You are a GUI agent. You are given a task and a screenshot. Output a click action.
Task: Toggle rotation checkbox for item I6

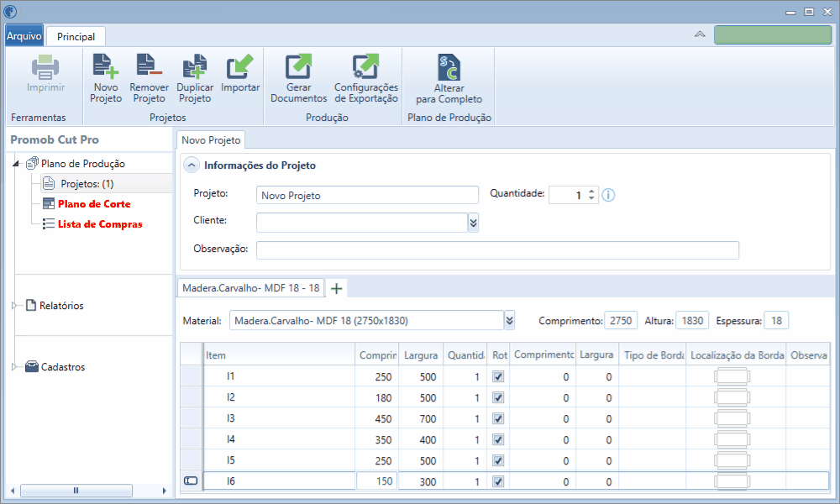tap(498, 481)
